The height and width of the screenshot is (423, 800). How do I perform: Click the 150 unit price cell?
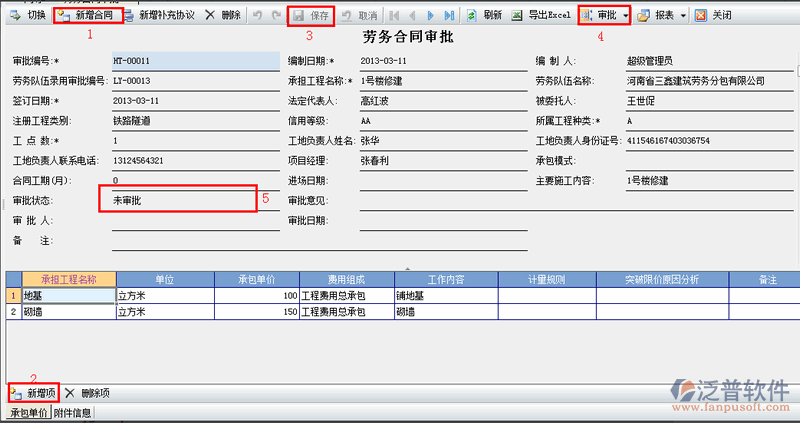[x=257, y=312]
